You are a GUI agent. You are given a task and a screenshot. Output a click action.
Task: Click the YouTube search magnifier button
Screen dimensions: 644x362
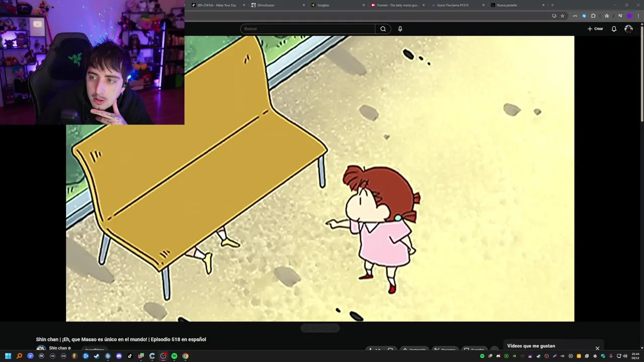pos(383,29)
